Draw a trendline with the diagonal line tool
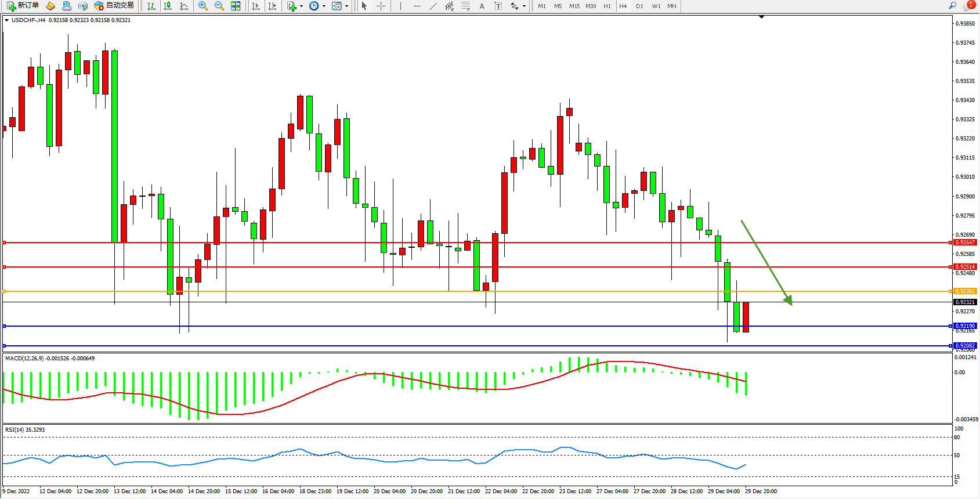Viewport: 980px width, 499px height. click(x=433, y=6)
